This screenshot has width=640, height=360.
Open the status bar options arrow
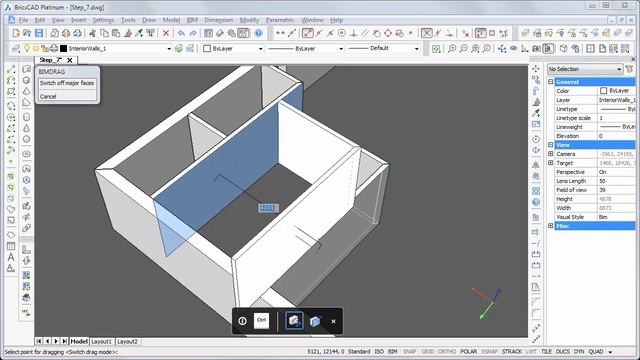[x=611, y=352]
